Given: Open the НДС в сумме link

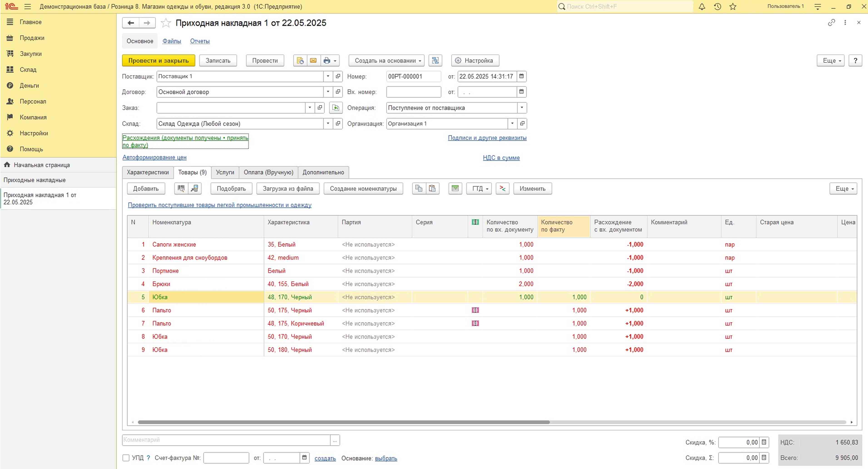Looking at the screenshot, I should point(501,158).
